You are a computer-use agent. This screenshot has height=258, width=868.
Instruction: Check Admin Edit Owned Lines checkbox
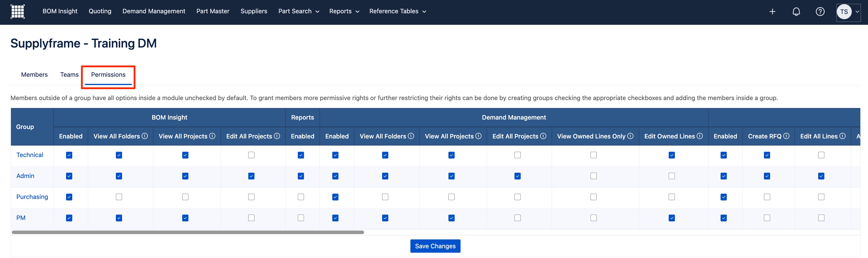click(672, 176)
